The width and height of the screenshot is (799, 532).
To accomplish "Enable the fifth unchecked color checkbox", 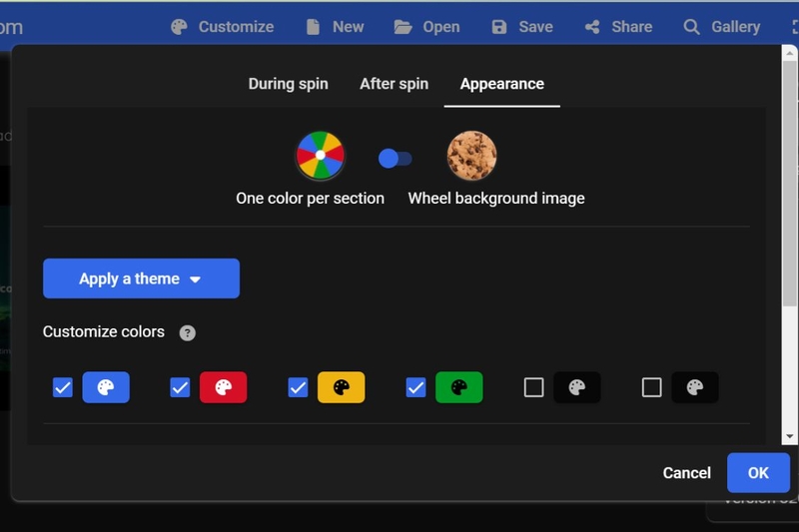I will point(533,387).
